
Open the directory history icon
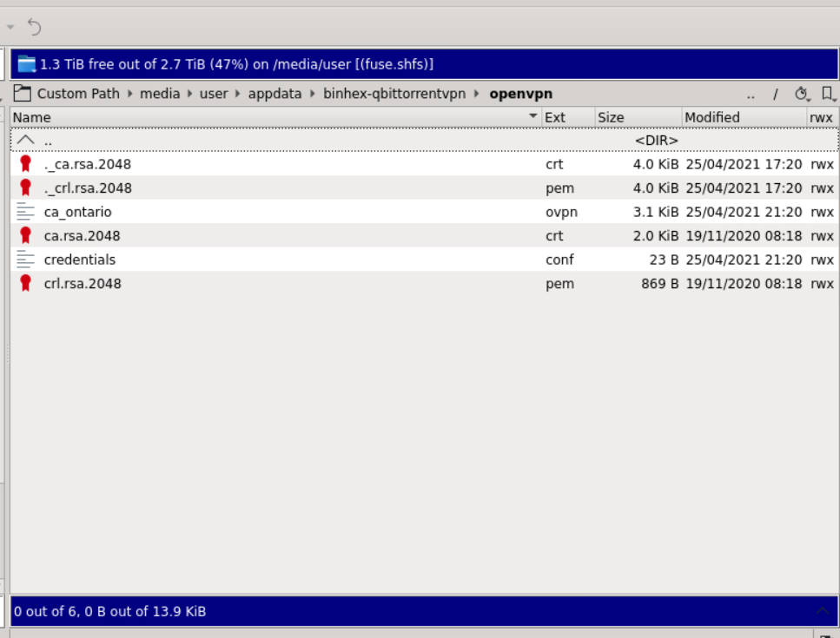point(802,95)
